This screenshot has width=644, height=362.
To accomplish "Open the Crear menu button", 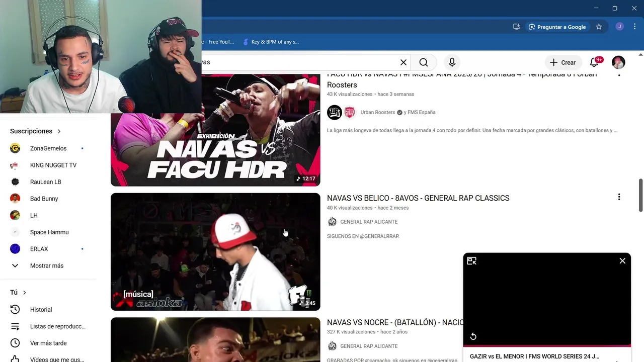I will [x=563, y=62].
